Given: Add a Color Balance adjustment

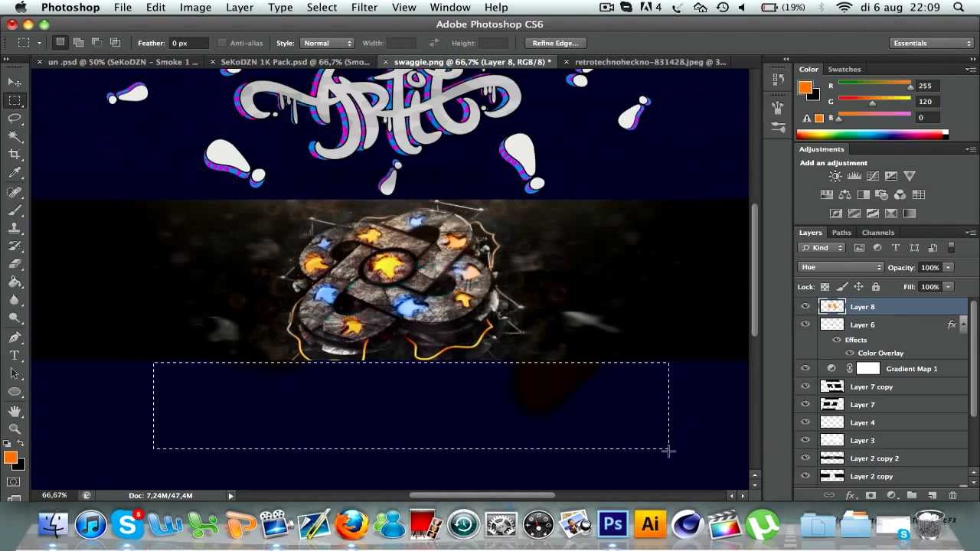Looking at the screenshot, I should tap(845, 194).
